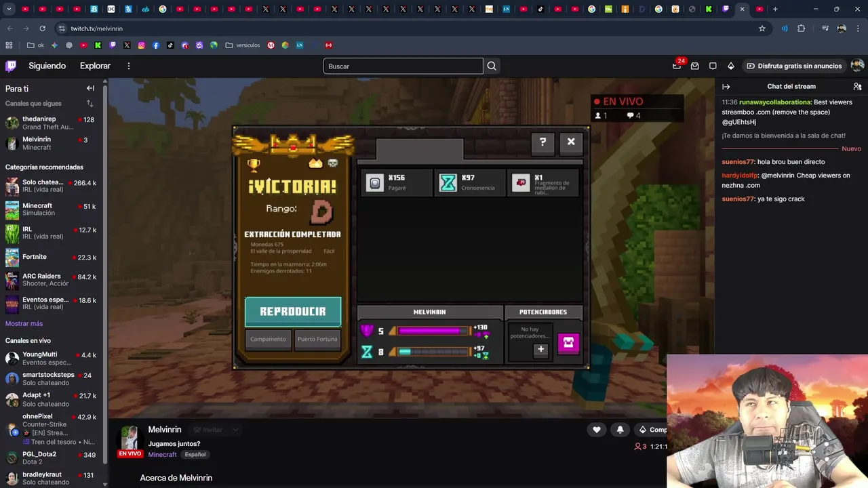Open your profile avatar menu
The image size is (868, 488).
857,66
